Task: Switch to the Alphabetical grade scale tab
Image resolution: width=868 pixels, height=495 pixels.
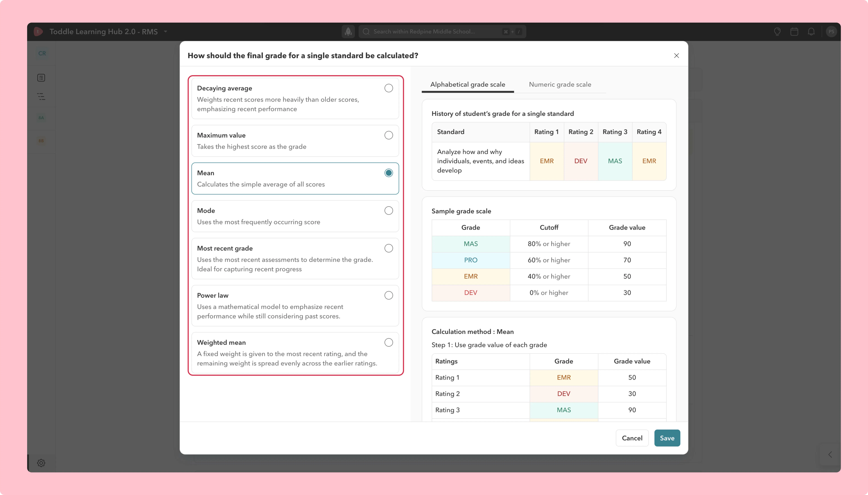Action: point(468,84)
